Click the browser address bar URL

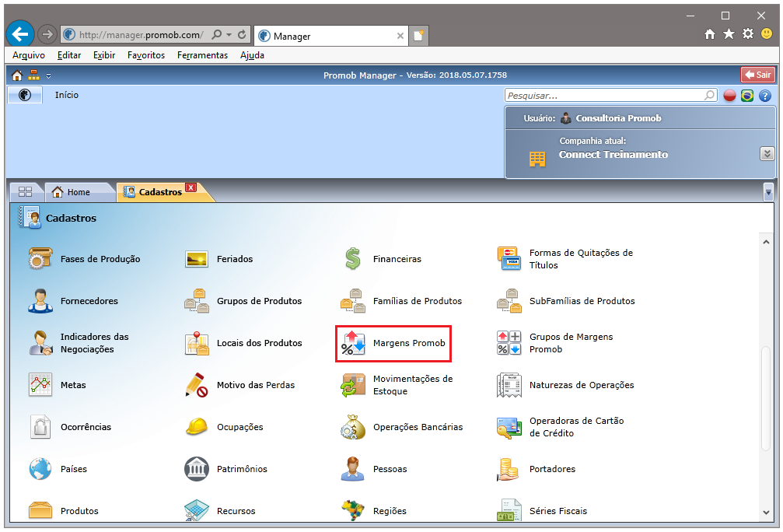pos(141,34)
